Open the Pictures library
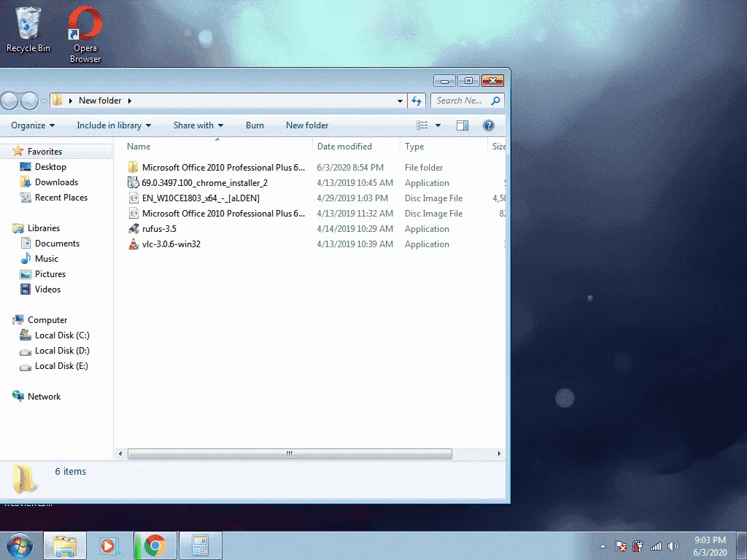 tap(50, 274)
